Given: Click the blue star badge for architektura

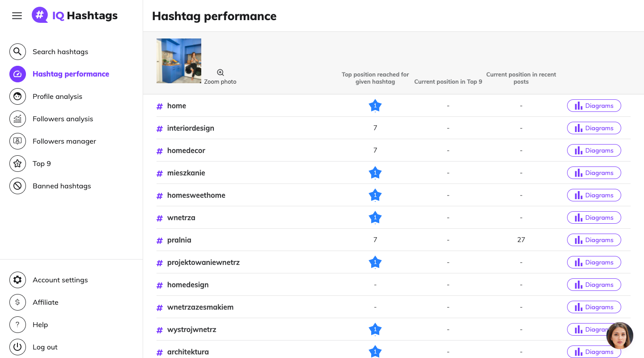Looking at the screenshot, I should (375, 352).
